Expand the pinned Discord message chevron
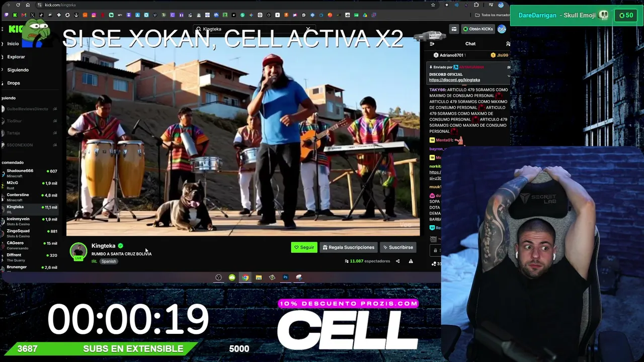This screenshot has width=644, height=362. [509, 76]
